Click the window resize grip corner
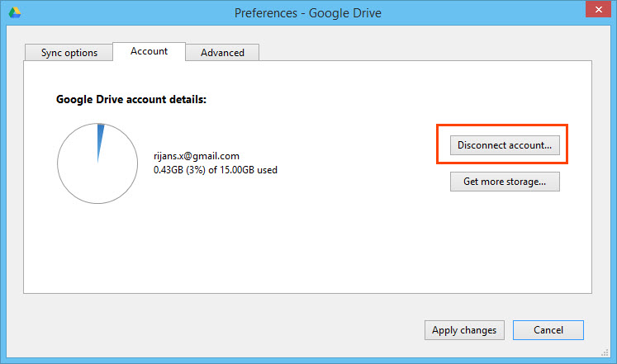The height and width of the screenshot is (364, 617). [x=605, y=352]
